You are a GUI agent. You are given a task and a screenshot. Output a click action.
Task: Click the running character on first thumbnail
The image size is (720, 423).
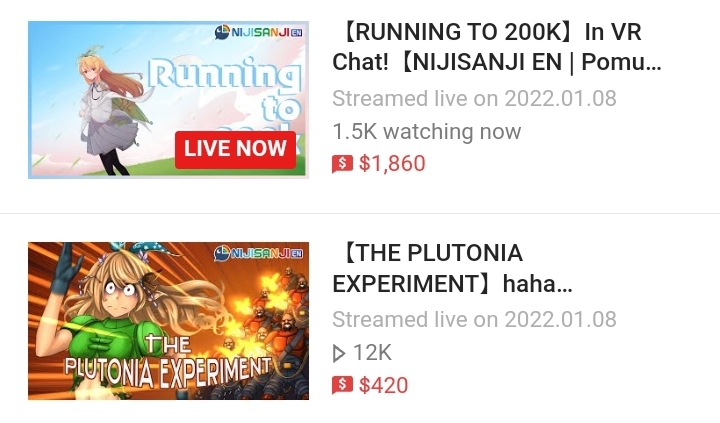[112, 113]
